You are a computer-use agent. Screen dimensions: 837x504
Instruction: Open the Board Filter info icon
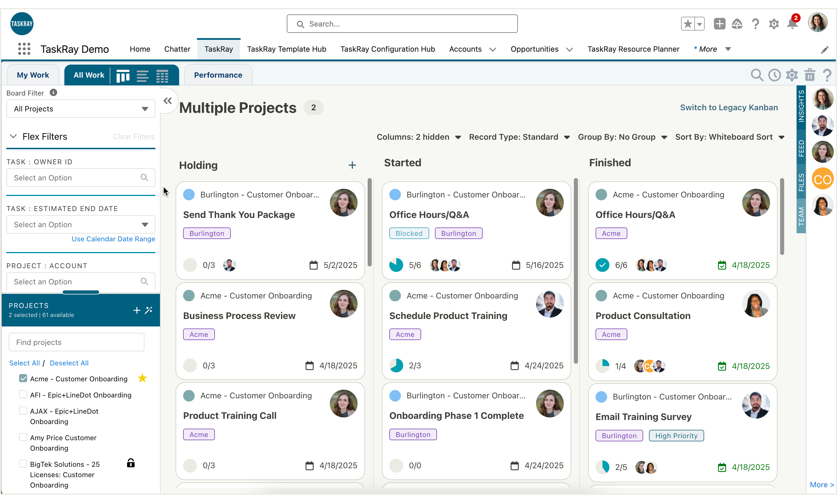point(53,92)
